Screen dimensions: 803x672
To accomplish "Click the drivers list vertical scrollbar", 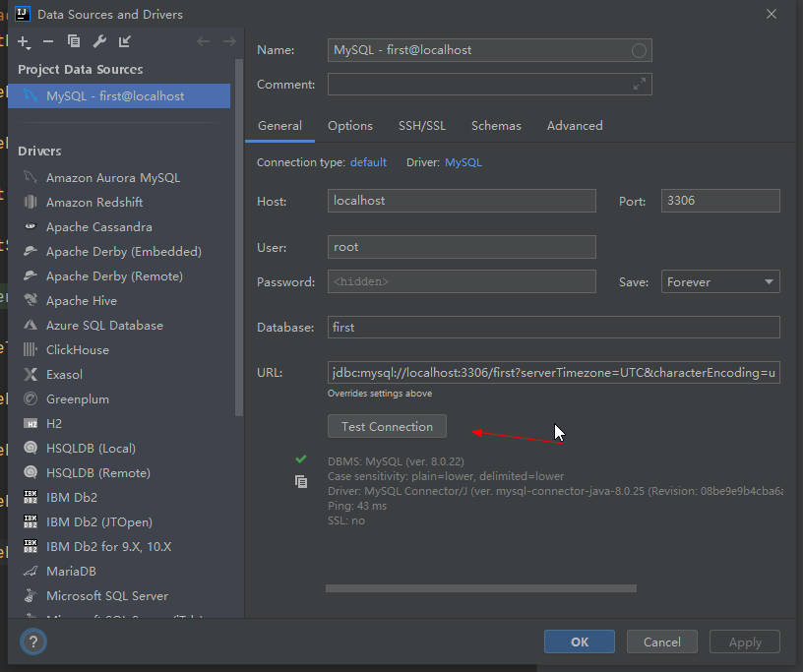I will [239, 238].
